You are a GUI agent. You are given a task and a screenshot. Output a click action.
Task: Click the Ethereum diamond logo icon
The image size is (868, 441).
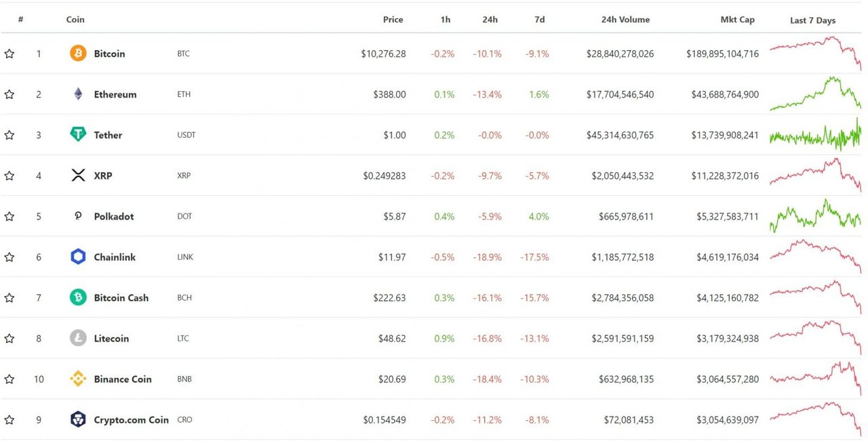78,94
